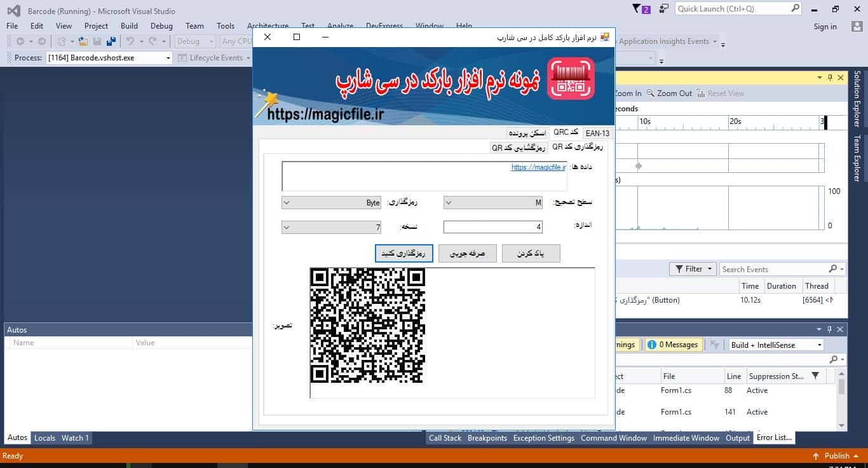Open the Edit menu

(x=37, y=26)
